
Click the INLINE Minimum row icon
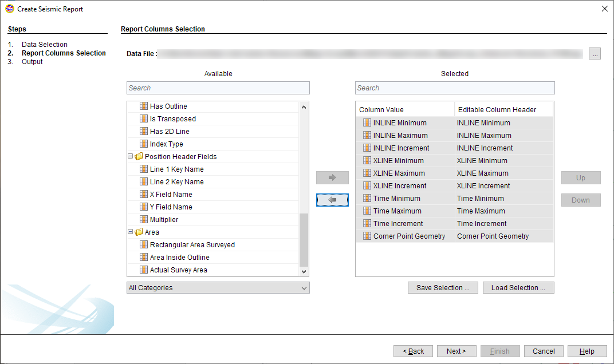click(367, 122)
